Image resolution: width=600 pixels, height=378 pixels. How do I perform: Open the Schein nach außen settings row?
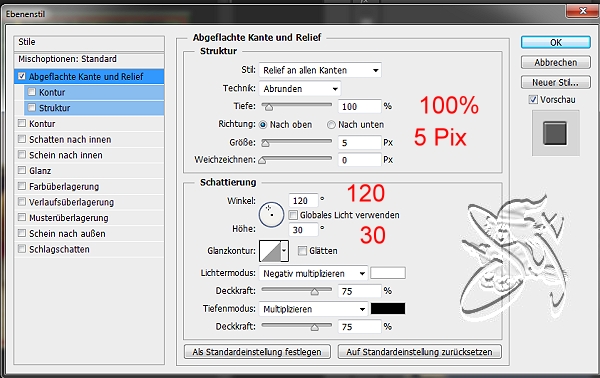89,233
